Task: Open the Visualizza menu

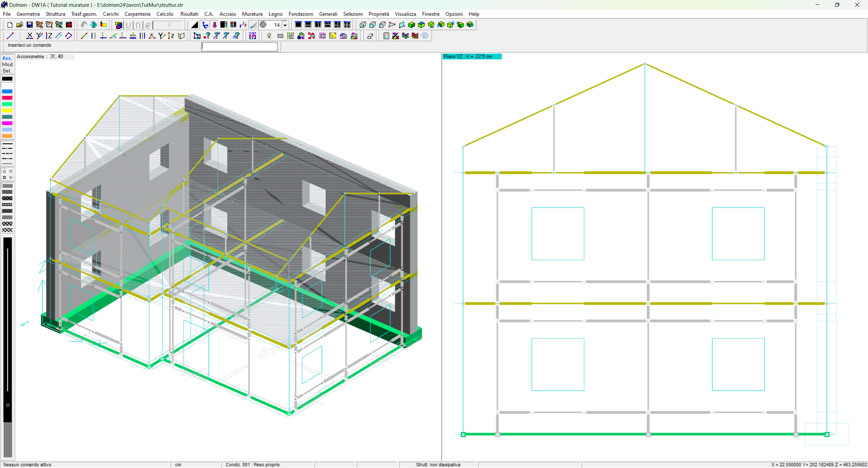Action: (x=405, y=14)
